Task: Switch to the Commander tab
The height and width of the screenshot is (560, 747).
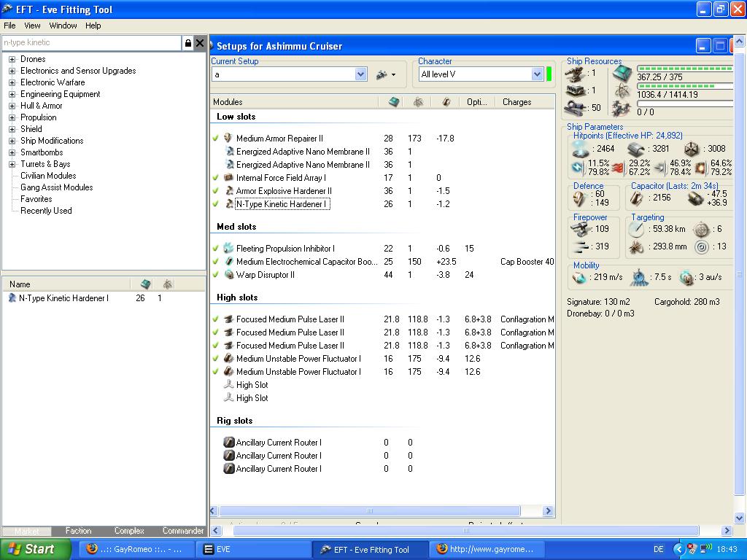Action: 182,531
